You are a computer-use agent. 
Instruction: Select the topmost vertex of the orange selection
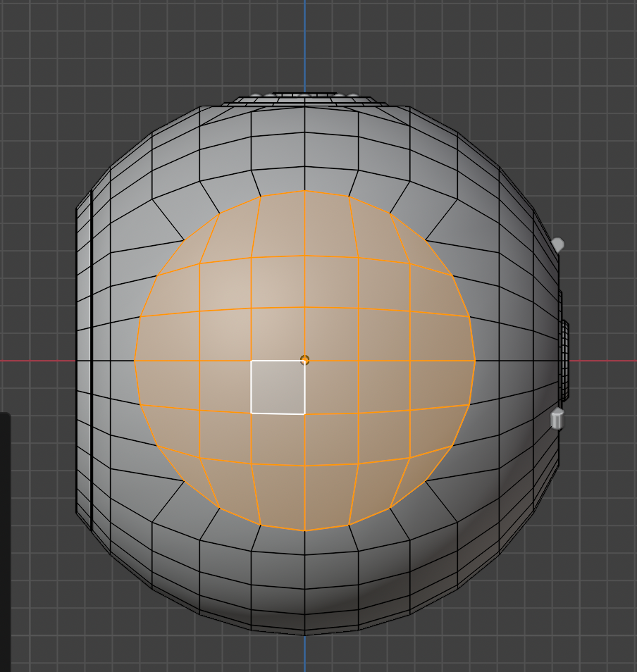coord(304,190)
